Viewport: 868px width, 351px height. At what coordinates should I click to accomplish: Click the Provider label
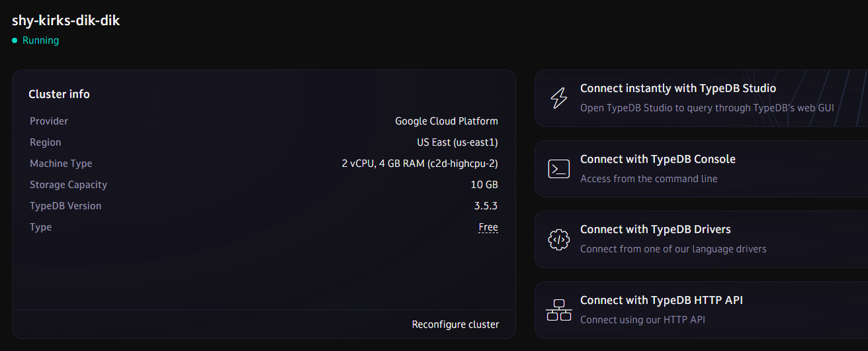[x=49, y=121]
